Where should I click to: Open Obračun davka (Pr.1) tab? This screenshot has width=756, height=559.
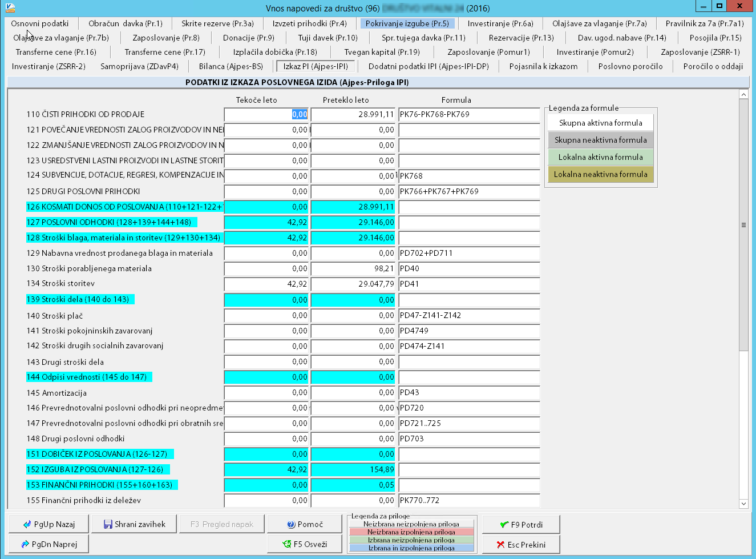pyautogui.click(x=126, y=23)
